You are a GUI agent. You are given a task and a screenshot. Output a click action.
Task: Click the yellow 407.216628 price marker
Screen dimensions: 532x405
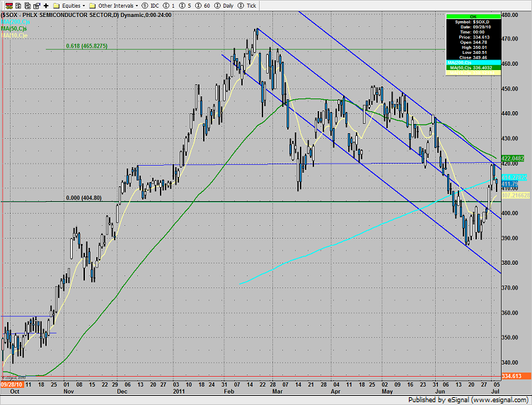click(515, 195)
